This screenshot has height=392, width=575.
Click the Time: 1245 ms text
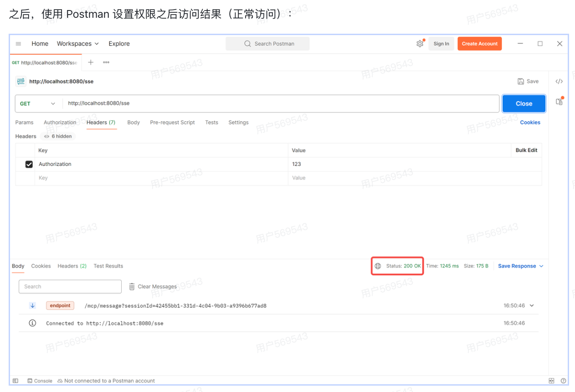click(442, 266)
